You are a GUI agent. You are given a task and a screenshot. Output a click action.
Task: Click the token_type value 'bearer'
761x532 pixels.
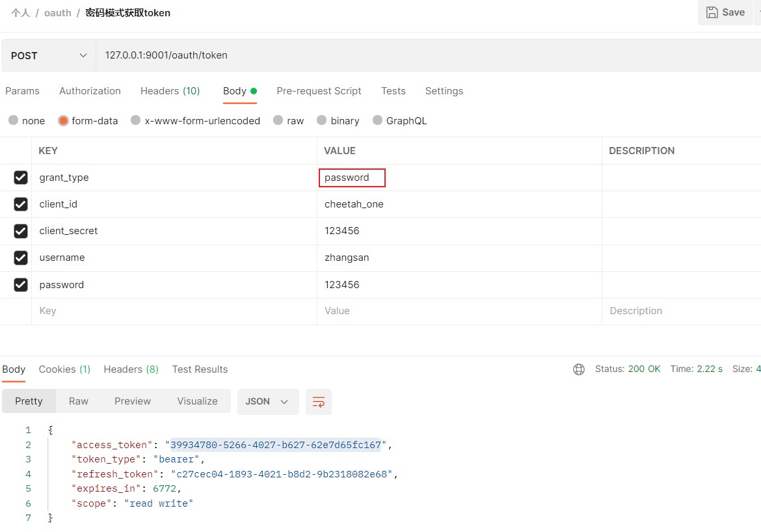(176, 460)
